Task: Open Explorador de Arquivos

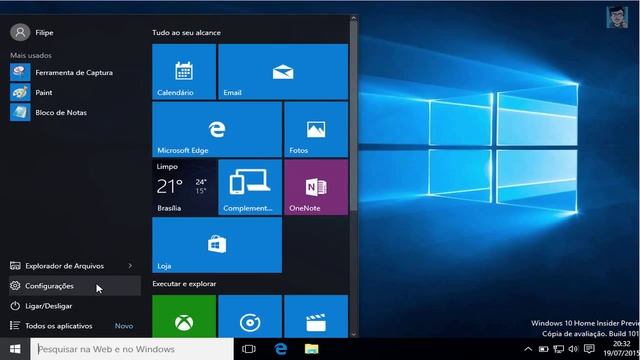Action: pos(64,266)
